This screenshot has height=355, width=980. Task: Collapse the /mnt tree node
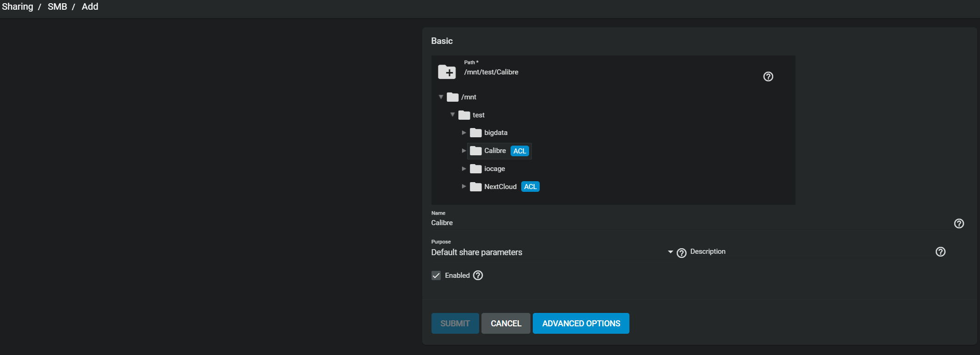pyautogui.click(x=441, y=97)
